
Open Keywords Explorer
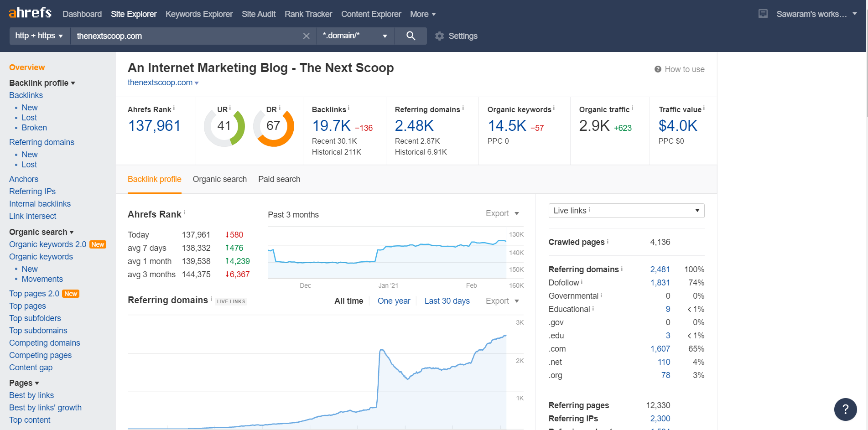pyautogui.click(x=199, y=14)
